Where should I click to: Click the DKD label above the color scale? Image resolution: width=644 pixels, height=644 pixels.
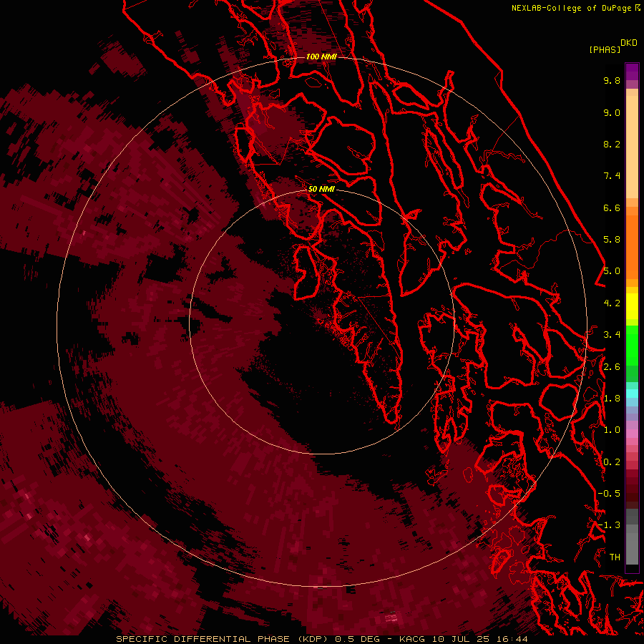pos(629,43)
